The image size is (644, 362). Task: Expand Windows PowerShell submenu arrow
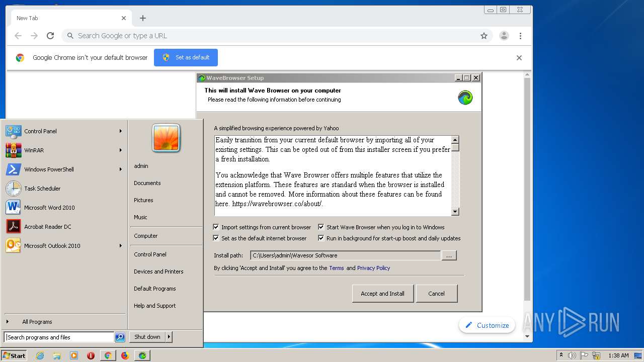click(121, 169)
